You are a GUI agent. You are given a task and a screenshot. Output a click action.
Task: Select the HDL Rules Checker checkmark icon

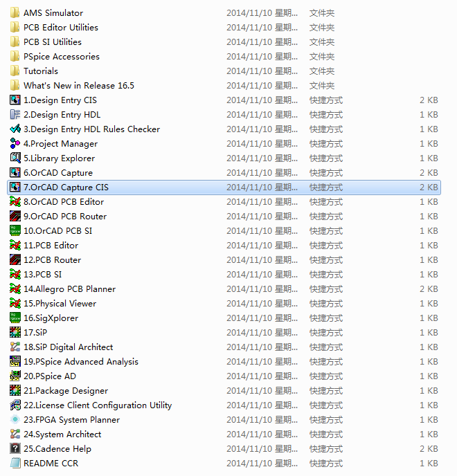click(15, 129)
